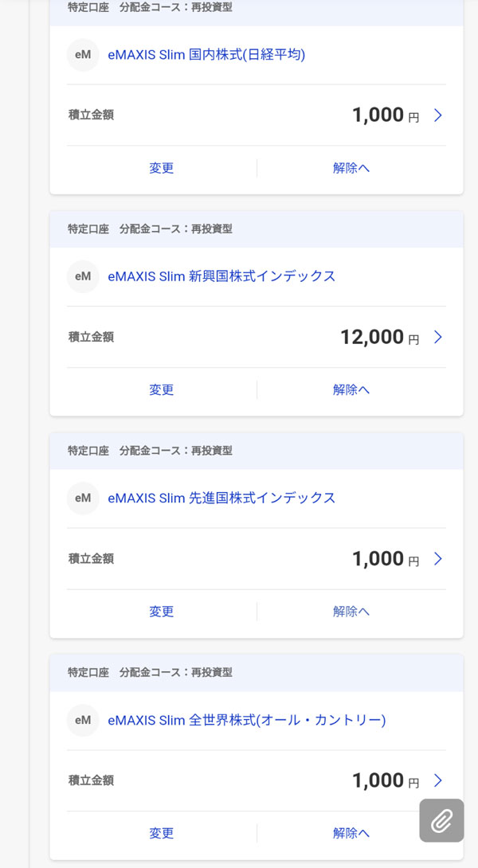Viewport: 478px width, 868px height.
Task: Expand the 1,000円 chevron for 全世界株式(オール・カントリー)
Action: [437, 780]
